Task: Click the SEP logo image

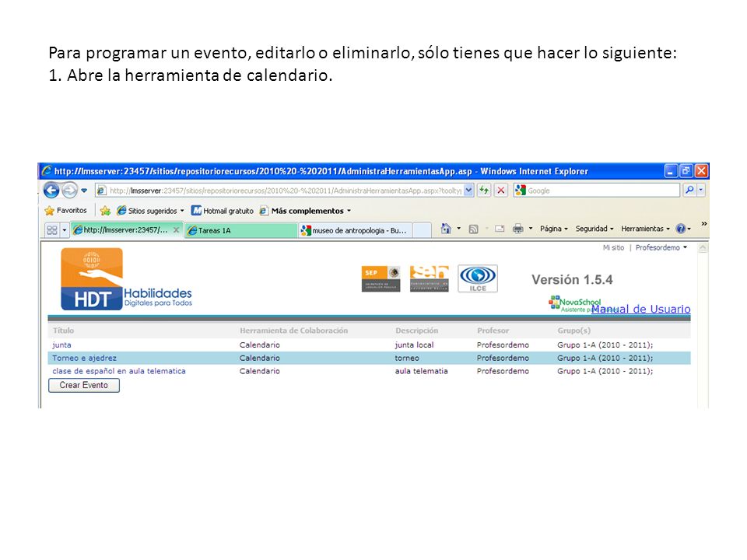Action: click(381, 278)
